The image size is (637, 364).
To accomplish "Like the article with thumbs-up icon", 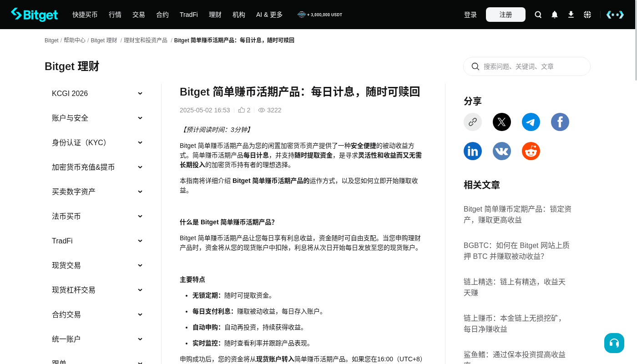I will click(x=242, y=110).
